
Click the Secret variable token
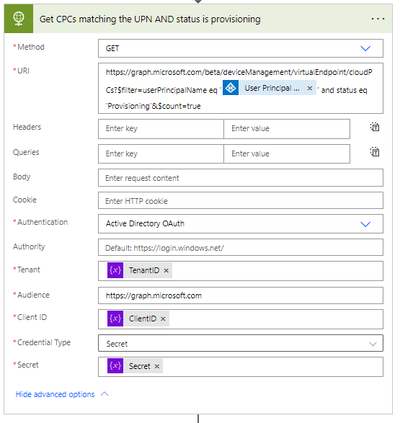[135, 366]
